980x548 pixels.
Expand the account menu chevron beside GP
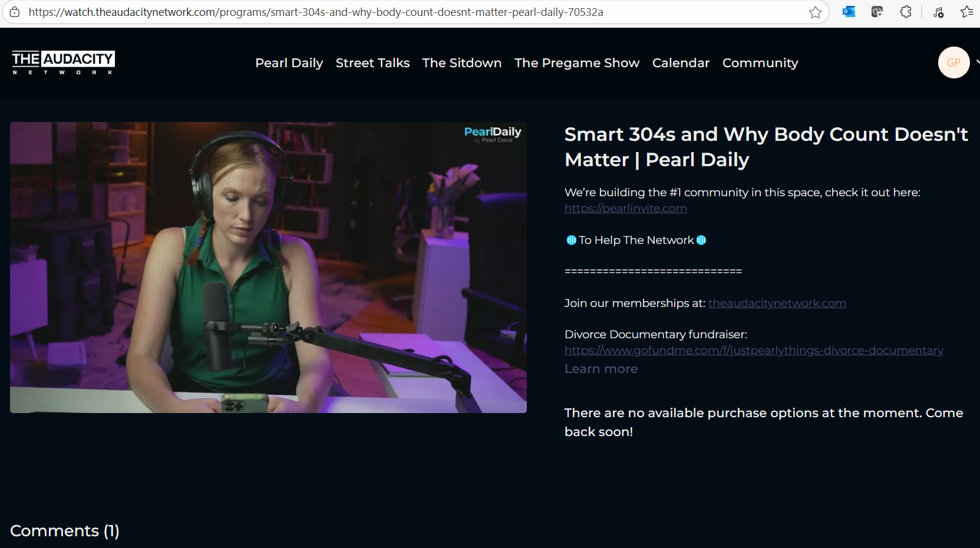coord(977,62)
